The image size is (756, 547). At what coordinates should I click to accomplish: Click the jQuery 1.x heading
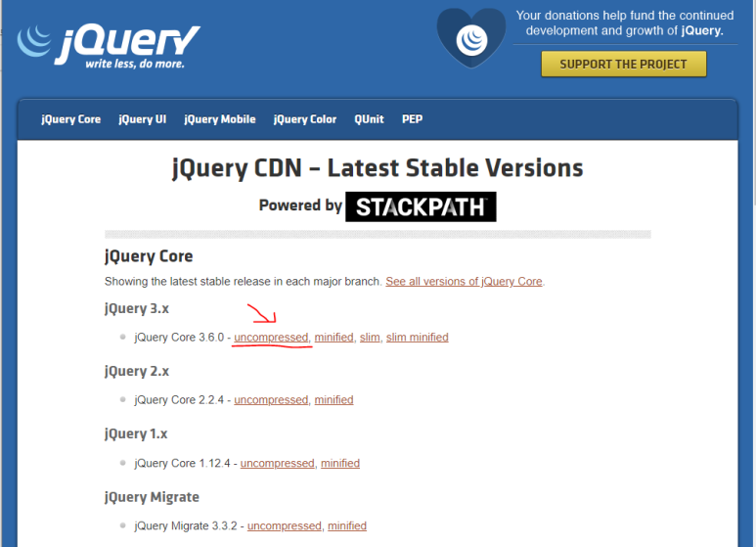pos(136,434)
